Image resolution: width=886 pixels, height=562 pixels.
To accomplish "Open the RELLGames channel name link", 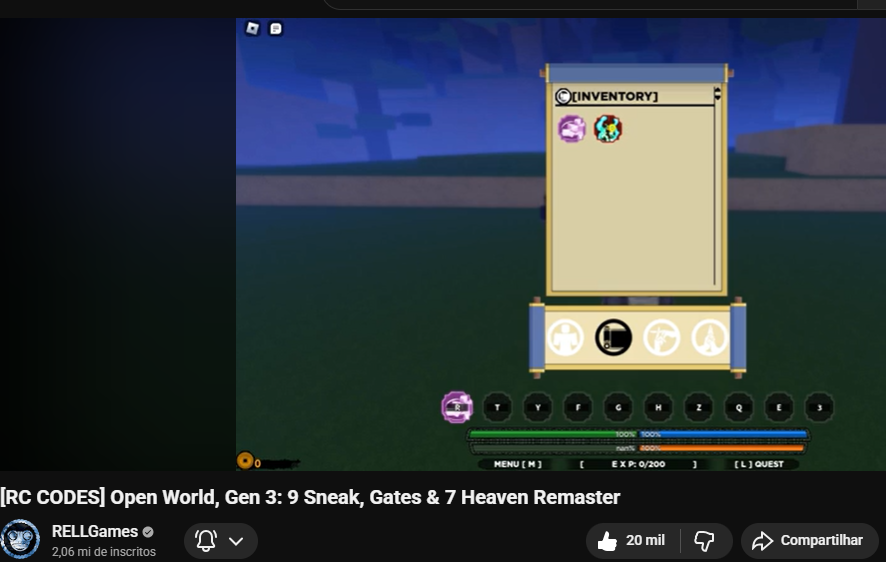I will pyautogui.click(x=95, y=531).
